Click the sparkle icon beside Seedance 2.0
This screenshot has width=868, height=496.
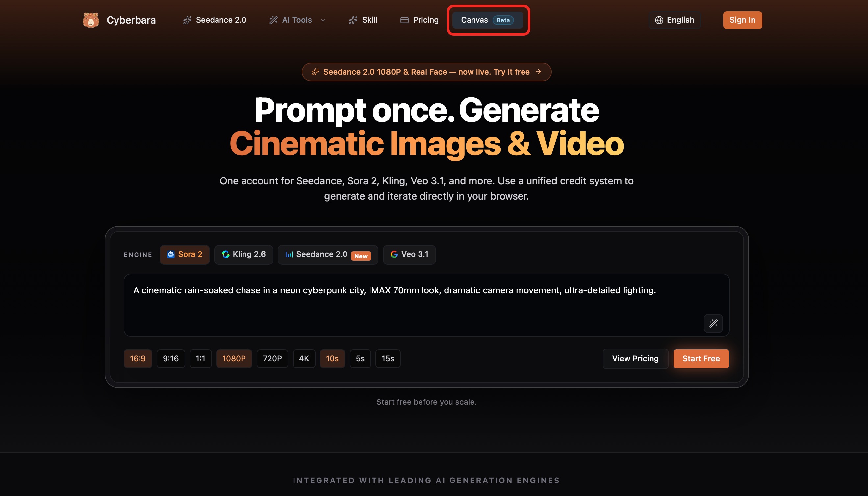click(x=187, y=20)
